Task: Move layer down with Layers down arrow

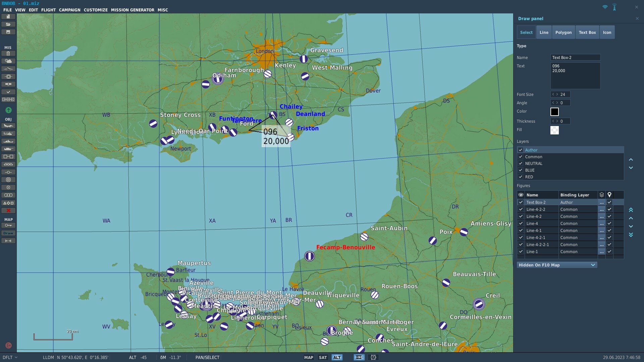Action: 631,168
